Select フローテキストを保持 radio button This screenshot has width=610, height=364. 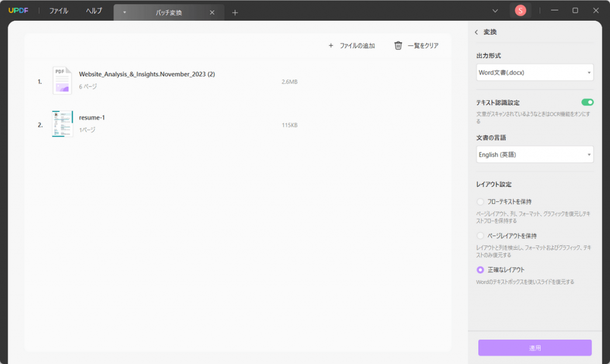(480, 201)
